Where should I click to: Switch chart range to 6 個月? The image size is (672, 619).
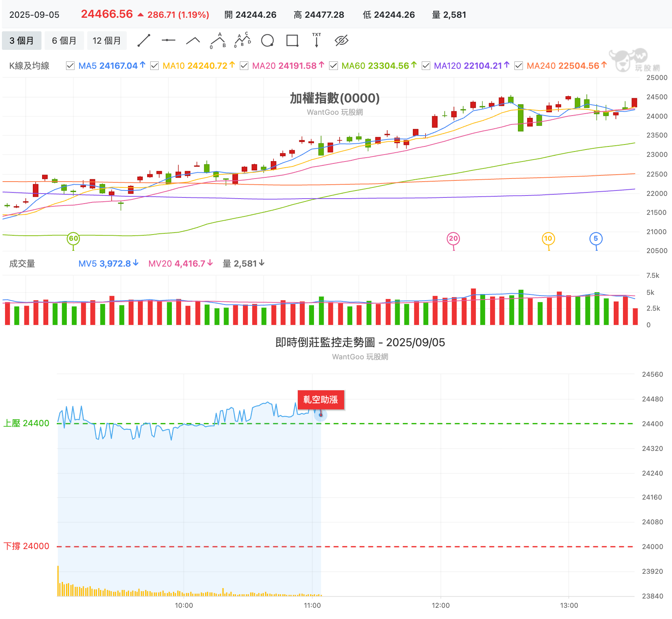[64, 41]
